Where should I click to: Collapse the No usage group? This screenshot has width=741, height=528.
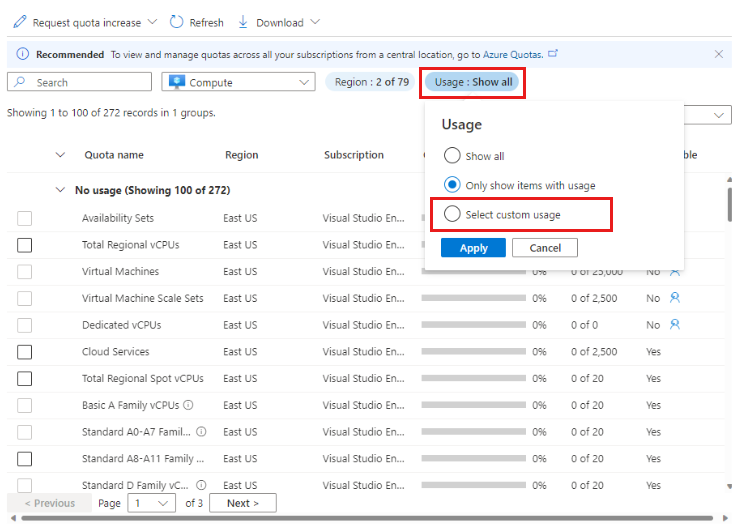pyautogui.click(x=61, y=190)
